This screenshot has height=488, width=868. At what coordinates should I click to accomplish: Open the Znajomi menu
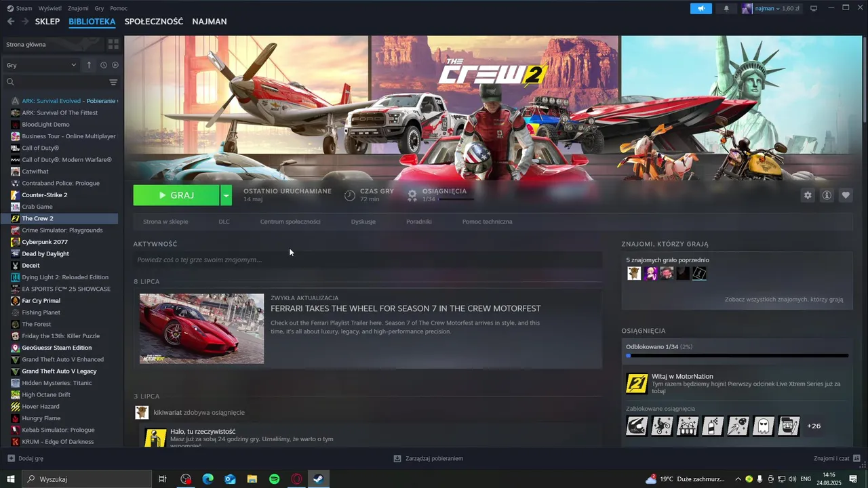click(x=78, y=8)
